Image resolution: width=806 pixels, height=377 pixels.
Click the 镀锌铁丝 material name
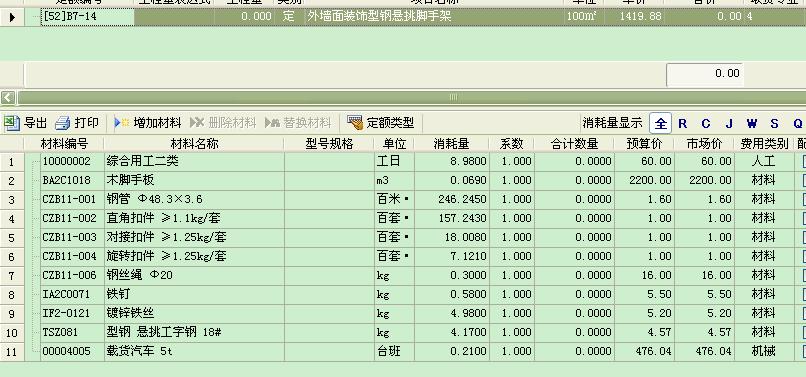[x=131, y=314]
